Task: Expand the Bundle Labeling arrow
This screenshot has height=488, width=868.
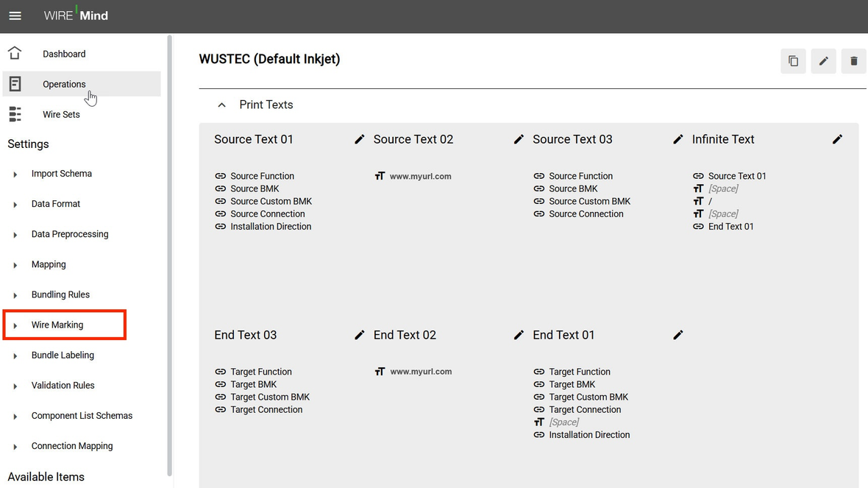Action: [x=15, y=356]
